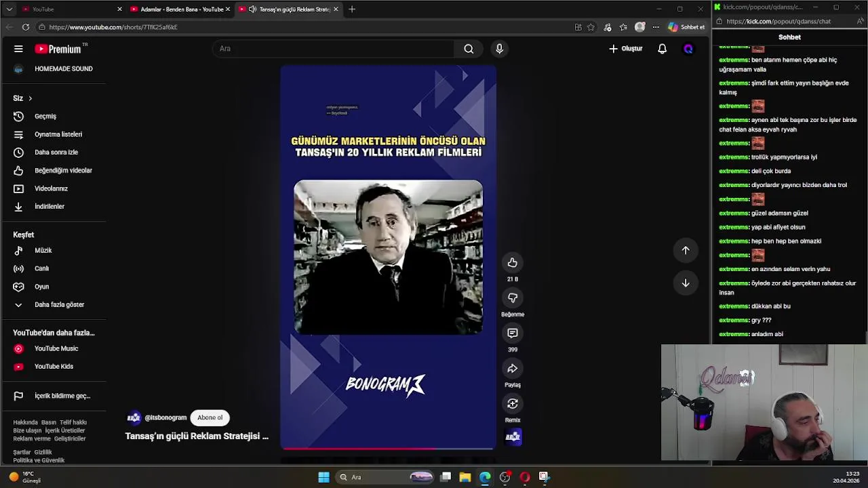Open File Explorer from taskbar
The image size is (868, 488).
(465, 477)
